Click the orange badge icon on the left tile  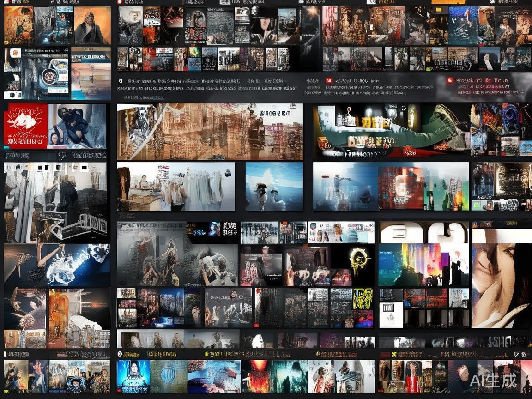(15, 53)
